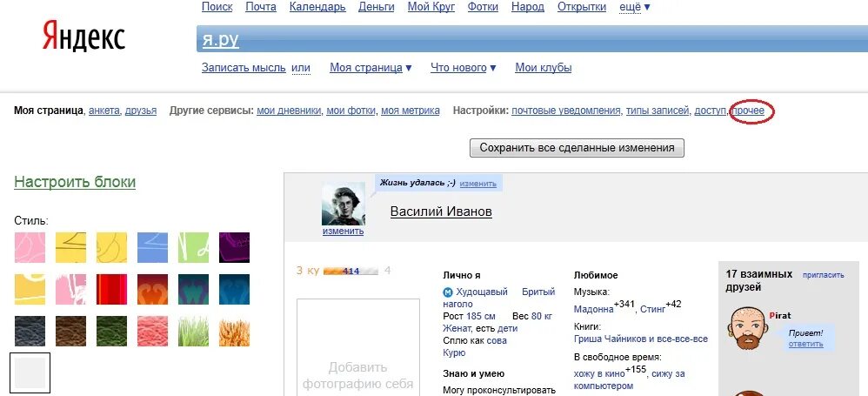The image size is (868, 396).
Task: Go to Мой Круг service
Action: (431, 7)
